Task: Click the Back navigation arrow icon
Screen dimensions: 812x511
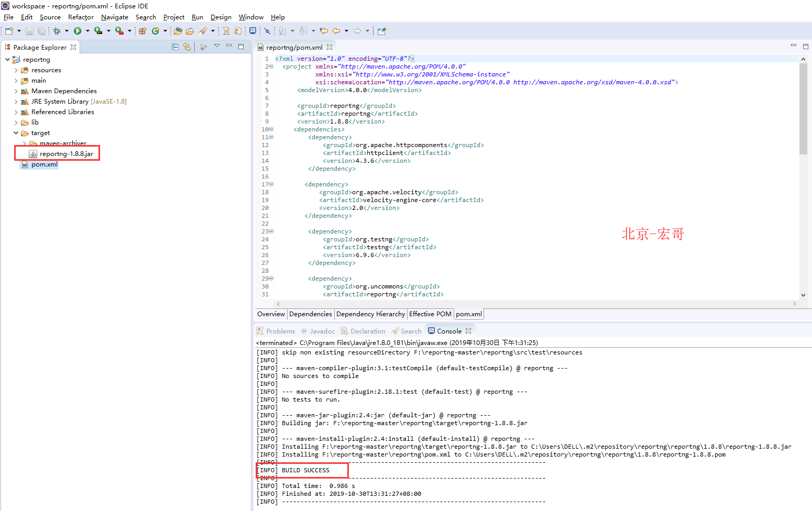Action: pos(336,31)
